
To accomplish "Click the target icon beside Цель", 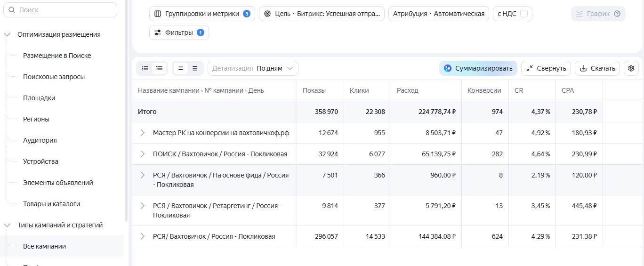I will point(267,14).
